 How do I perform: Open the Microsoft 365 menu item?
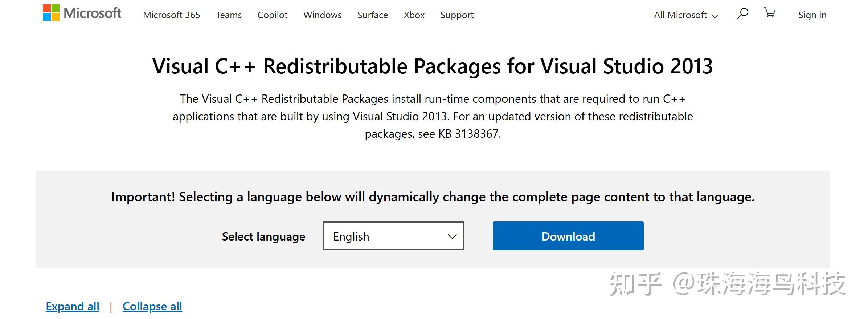[x=171, y=15]
